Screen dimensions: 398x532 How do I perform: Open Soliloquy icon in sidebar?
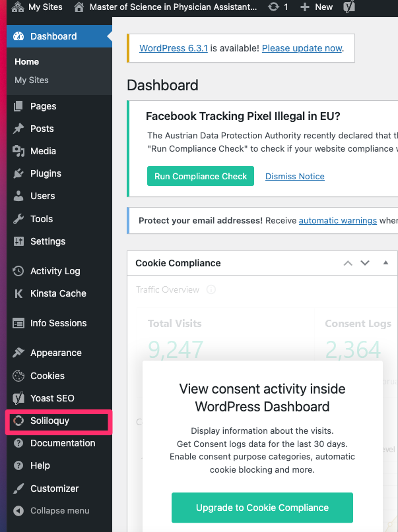18,421
